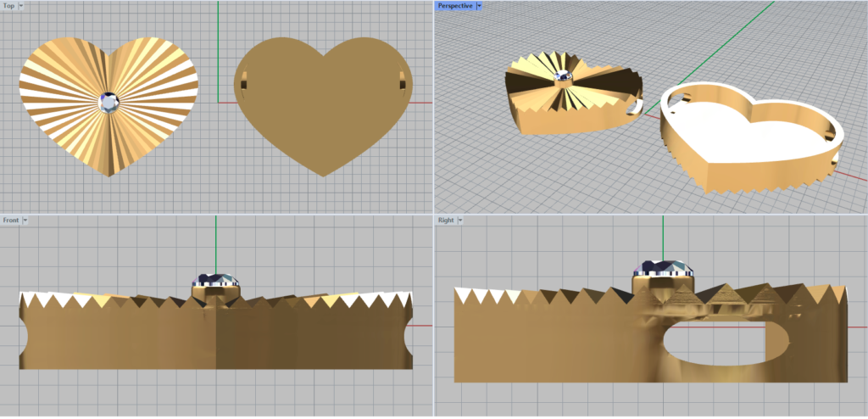868x419 pixels.
Task: Activate the Top viewport title label
Action: [x=8, y=5]
